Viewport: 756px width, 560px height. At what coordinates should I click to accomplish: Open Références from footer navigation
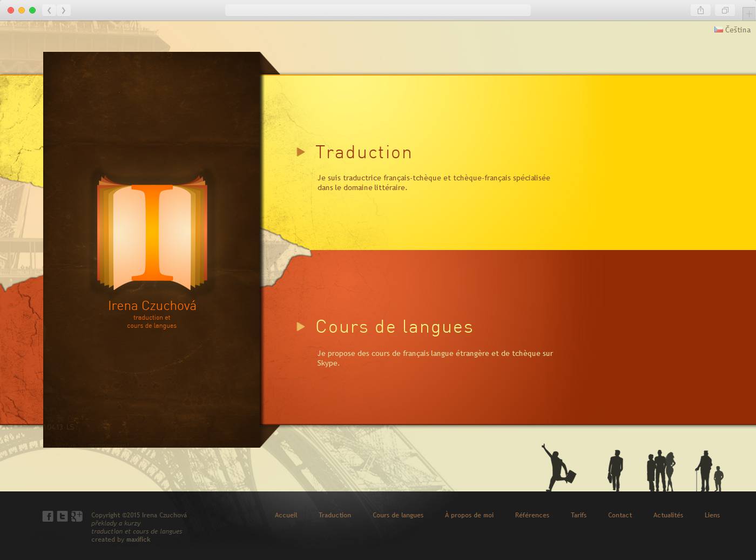tap(532, 515)
